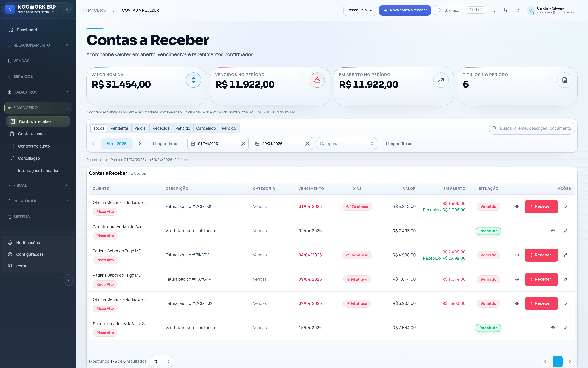The image size is (588, 368).
Task: Expand the SISTEMA sidebar section
Action: 38,217
